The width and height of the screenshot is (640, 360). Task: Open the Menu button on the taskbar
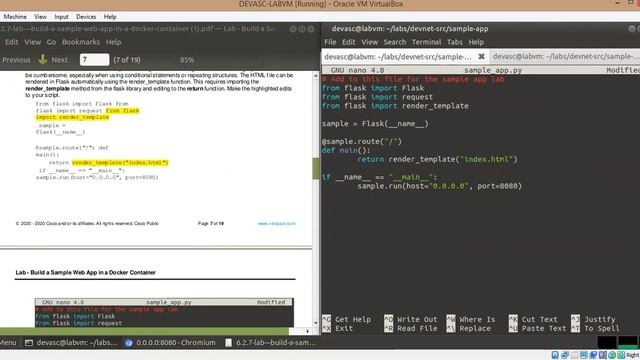click(8, 342)
